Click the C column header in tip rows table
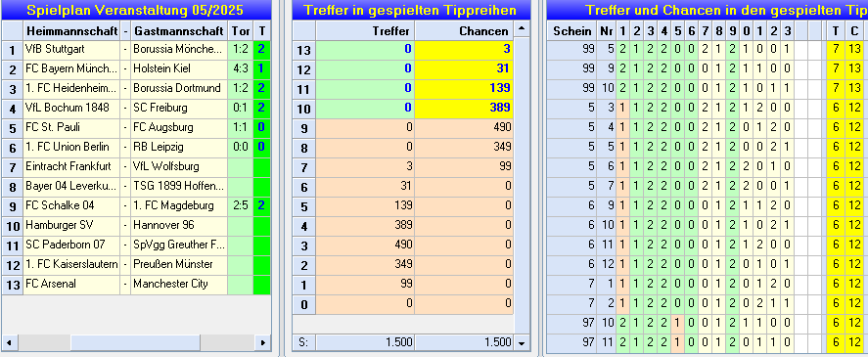Viewport: 868px width, 357px height. tap(854, 30)
